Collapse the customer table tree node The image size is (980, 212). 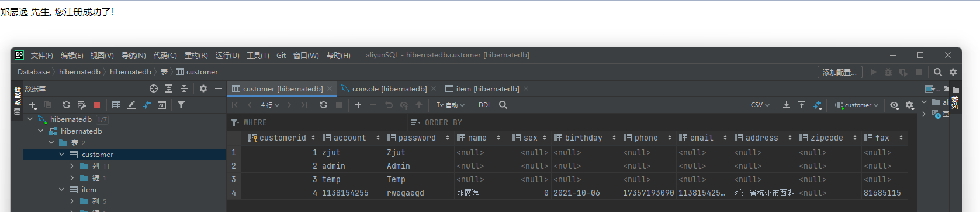point(62,155)
